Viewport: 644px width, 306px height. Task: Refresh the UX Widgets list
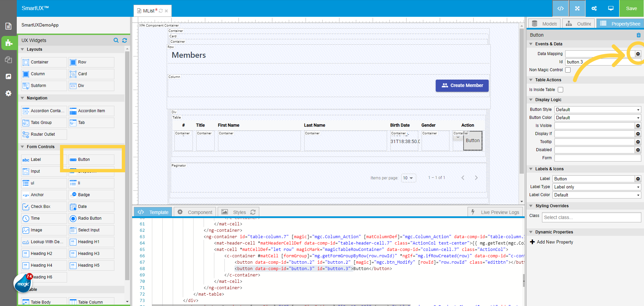tap(124, 40)
